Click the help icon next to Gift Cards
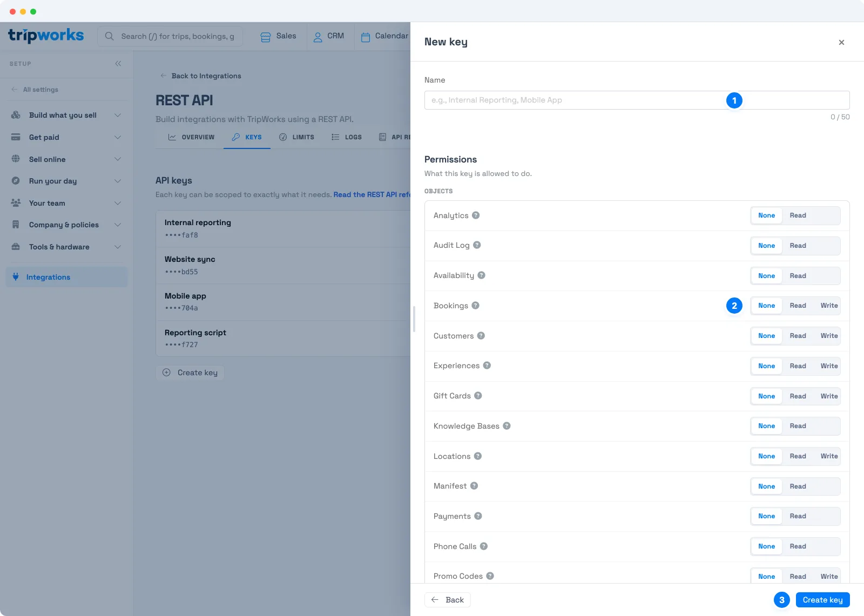Viewport: 864px width, 616px height. 478,396
